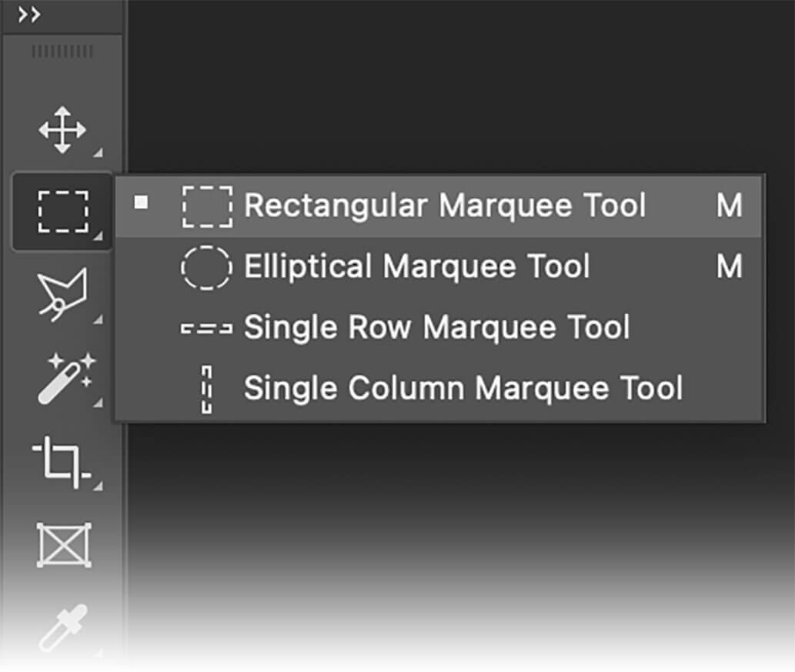The height and width of the screenshot is (672, 795).
Task: Click the toolbar drag handle grip
Action: (62, 52)
